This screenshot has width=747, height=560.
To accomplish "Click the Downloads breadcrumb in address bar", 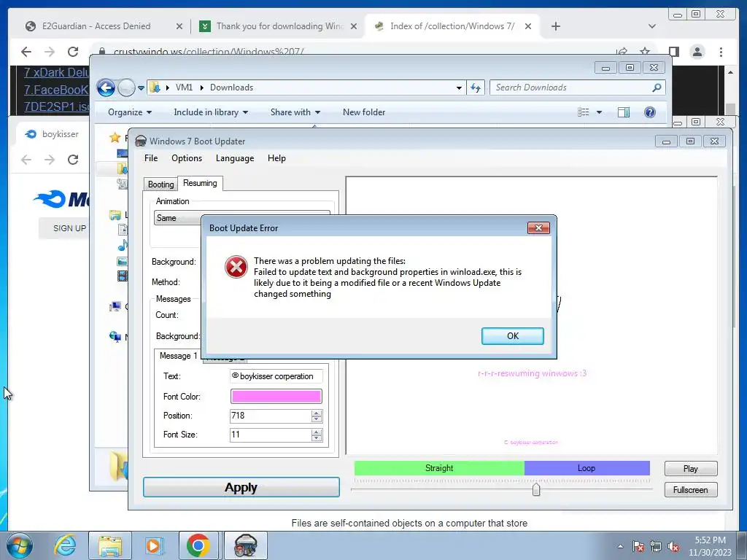I will (231, 87).
